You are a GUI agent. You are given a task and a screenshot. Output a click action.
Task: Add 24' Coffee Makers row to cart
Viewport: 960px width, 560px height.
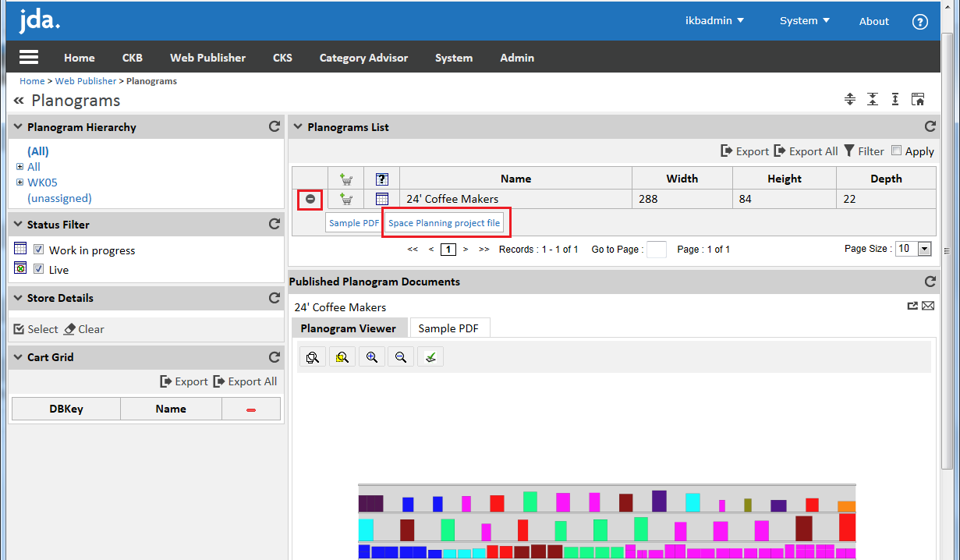(x=346, y=199)
